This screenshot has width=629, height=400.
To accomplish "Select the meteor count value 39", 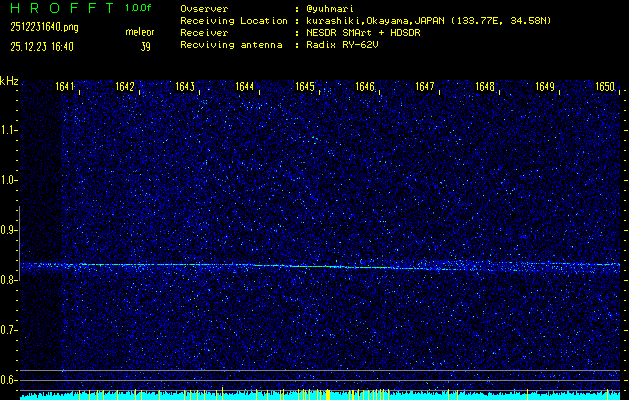I will point(146,46).
